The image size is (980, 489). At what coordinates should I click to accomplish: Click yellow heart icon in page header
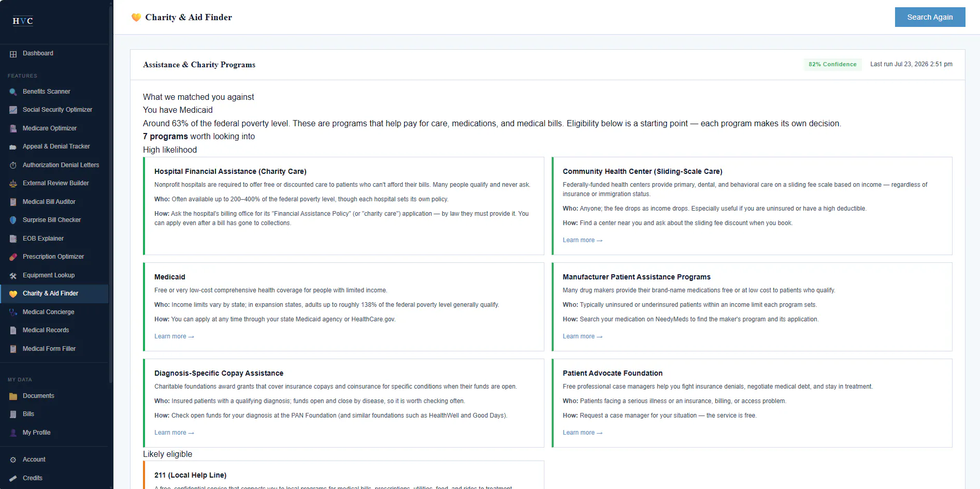136,17
